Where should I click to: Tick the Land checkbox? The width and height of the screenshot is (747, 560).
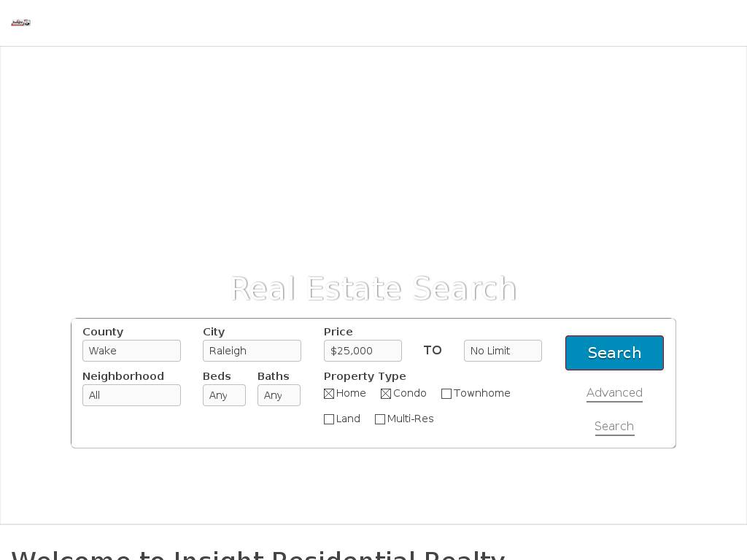pyautogui.click(x=329, y=419)
